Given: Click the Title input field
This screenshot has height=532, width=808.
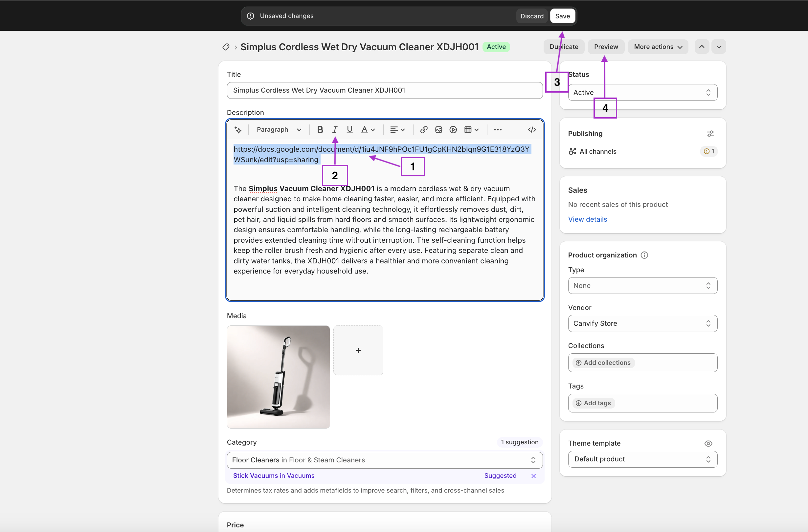Looking at the screenshot, I should [x=385, y=90].
